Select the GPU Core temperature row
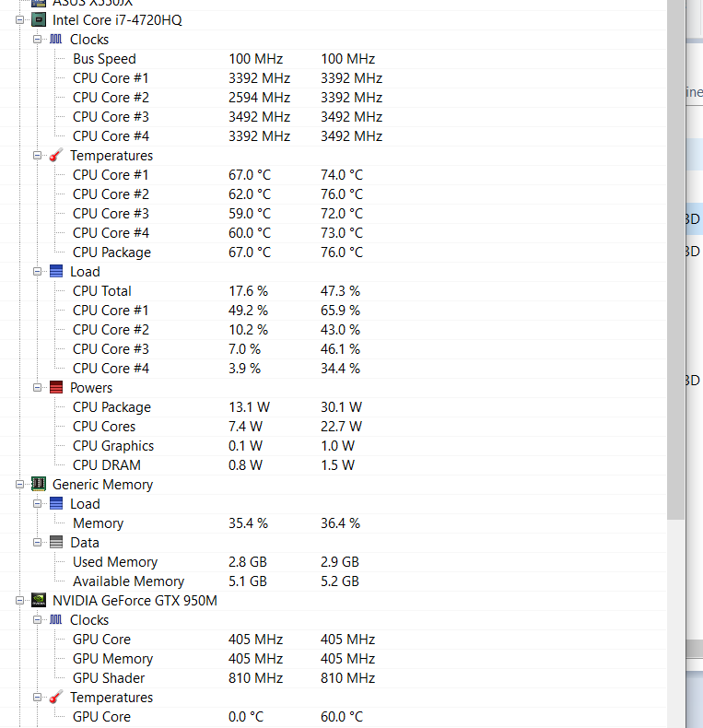Viewport: 703px width, 728px height. pyautogui.click(x=334, y=716)
